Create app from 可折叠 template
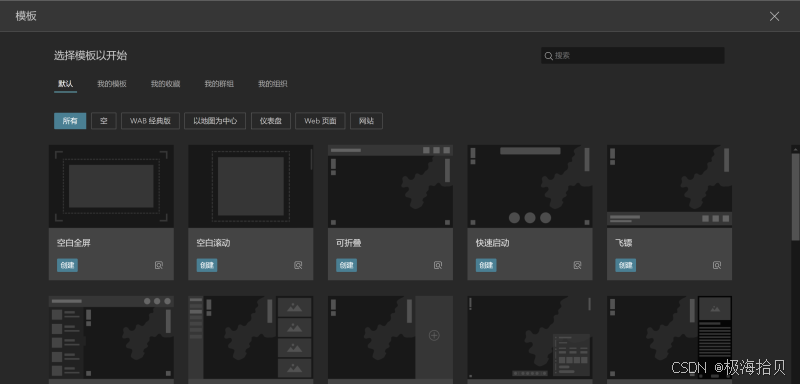The width and height of the screenshot is (800, 384). point(346,265)
